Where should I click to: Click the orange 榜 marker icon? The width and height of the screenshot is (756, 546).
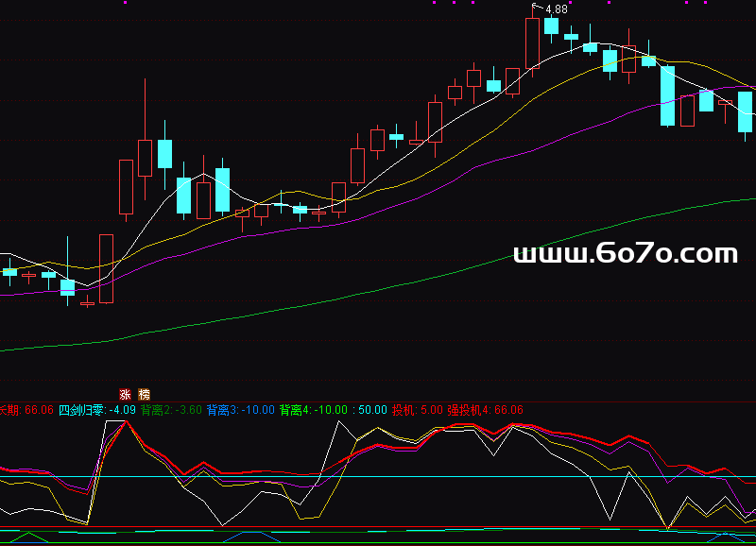(x=145, y=395)
